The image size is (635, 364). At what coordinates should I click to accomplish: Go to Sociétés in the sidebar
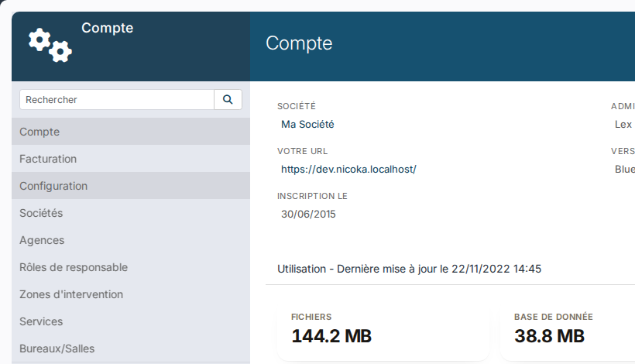point(131,213)
